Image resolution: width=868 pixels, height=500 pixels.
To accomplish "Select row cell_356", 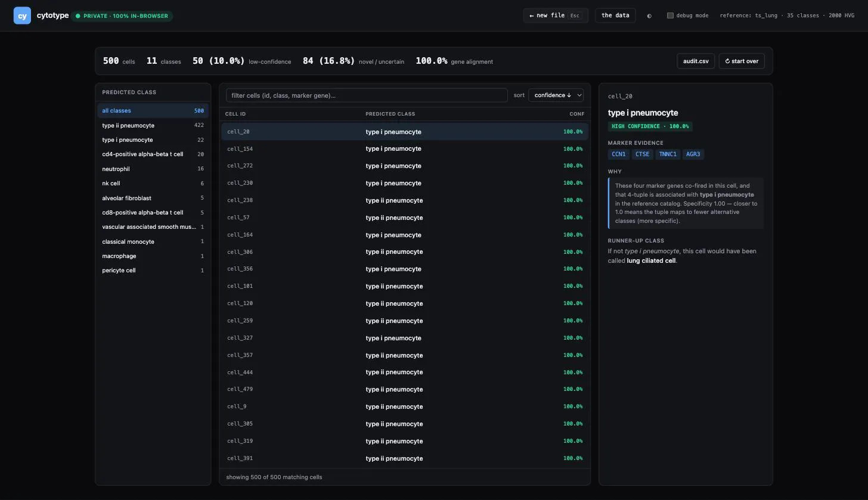I will (405, 269).
